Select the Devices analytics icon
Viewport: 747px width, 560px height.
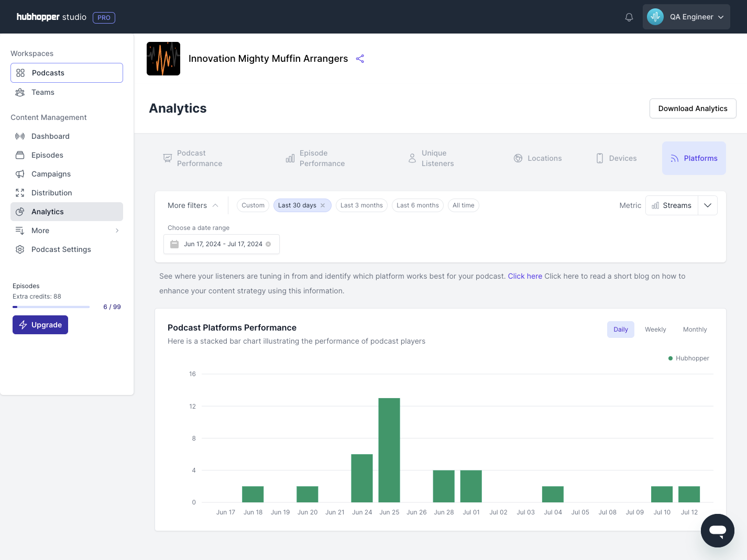pos(599,158)
